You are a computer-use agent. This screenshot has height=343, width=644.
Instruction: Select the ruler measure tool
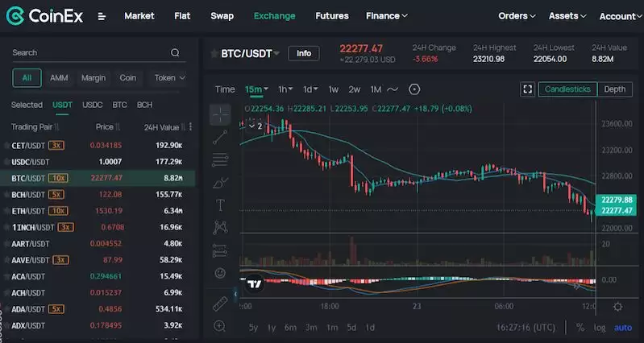220,304
